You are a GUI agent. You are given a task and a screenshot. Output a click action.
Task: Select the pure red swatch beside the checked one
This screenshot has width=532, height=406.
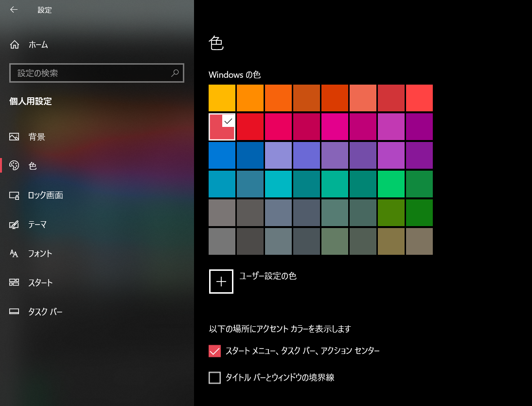[250, 126]
